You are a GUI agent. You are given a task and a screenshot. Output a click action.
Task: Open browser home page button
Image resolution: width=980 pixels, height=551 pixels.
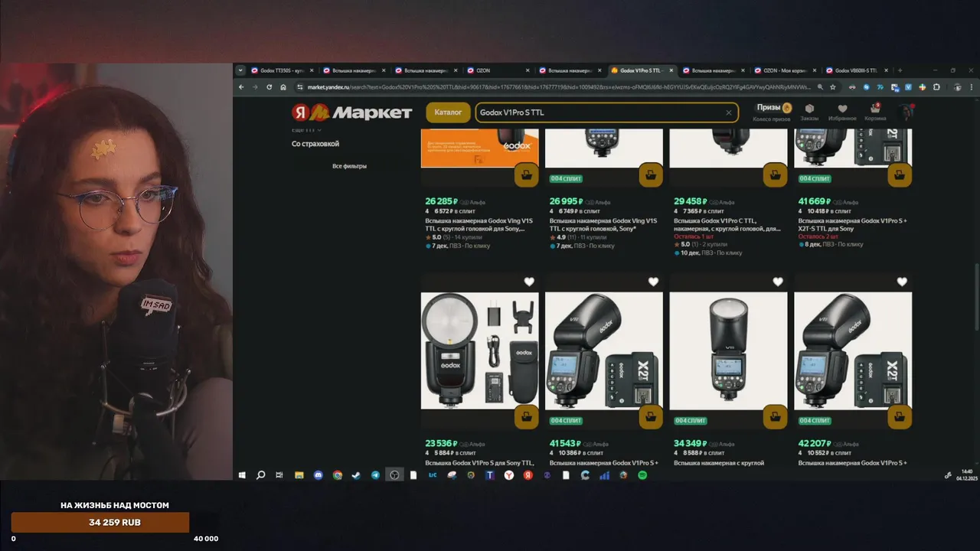click(x=283, y=87)
